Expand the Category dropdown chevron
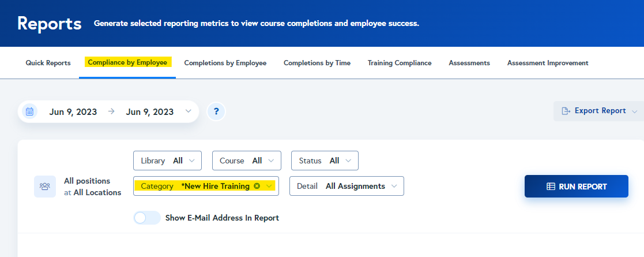Image resolution: width=644 pixels, height=257 pixels. tap(269, 186)
